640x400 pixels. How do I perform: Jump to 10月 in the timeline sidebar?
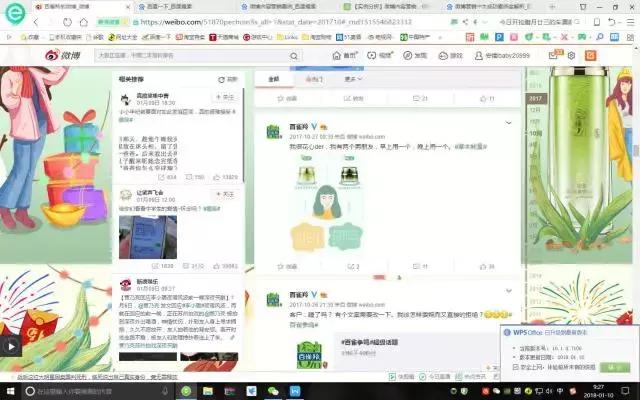pos(536,133)
